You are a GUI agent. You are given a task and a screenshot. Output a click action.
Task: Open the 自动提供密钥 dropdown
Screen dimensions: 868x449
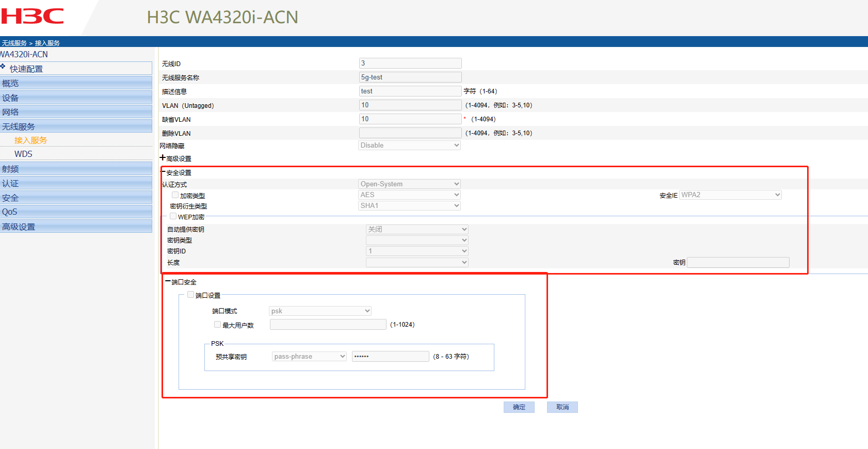(x=417, y=230)
